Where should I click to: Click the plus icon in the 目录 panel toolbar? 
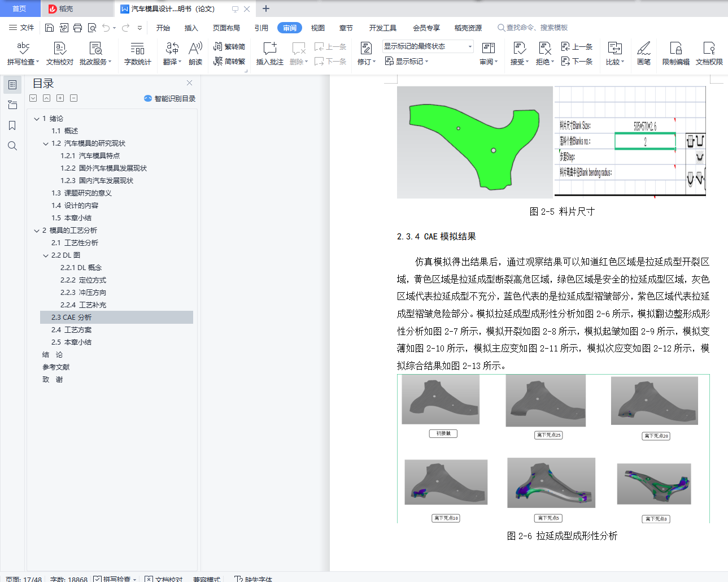pos(60,98)
